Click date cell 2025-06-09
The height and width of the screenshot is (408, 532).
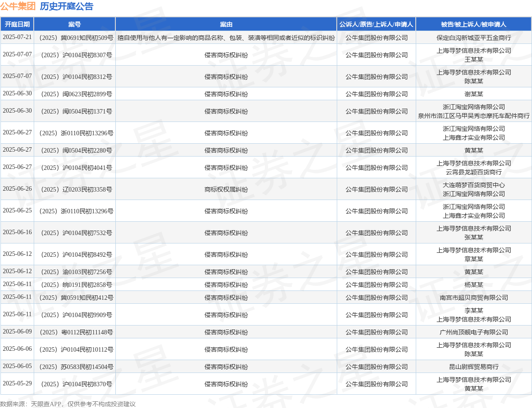(17, 332)
